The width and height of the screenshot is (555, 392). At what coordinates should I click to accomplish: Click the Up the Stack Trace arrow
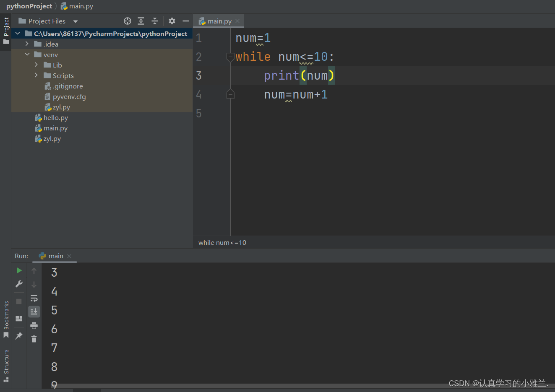pos(34,271)
